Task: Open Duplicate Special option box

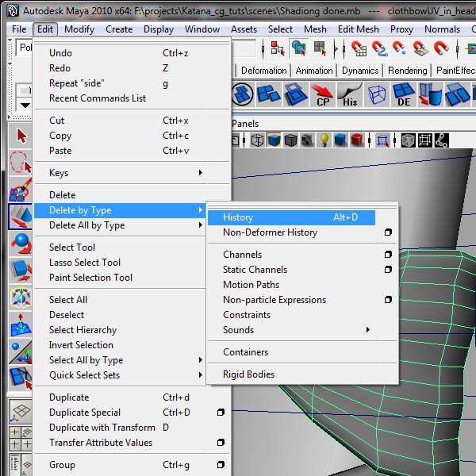Action: click(221, 413)
